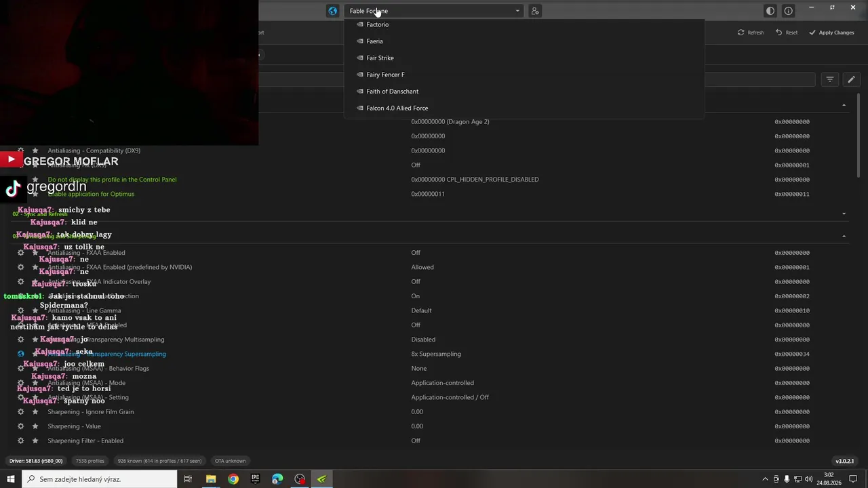
Task: Click gear icon of Antialiasing - Compatibility (DX9) row
Action: pyautogui.click(x=20, y=150)
